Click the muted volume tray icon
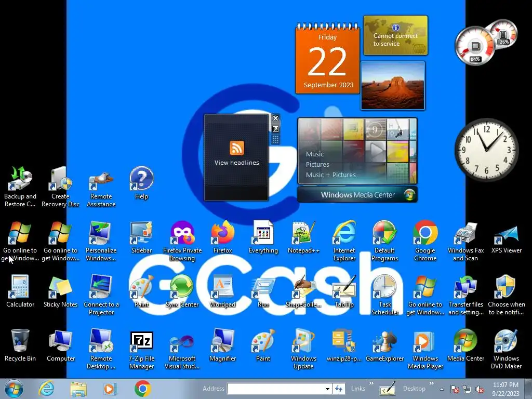Image resolution: width=532 pixels, height=399 pixels. [x=480, y=389]
